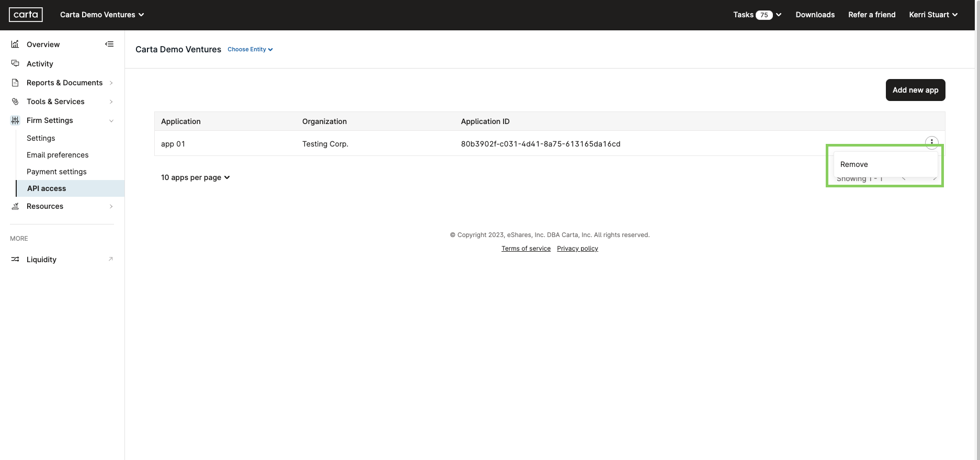Select API access in sidebar
980x460 pixels.
pyautogui.click(x=70, y=188)
